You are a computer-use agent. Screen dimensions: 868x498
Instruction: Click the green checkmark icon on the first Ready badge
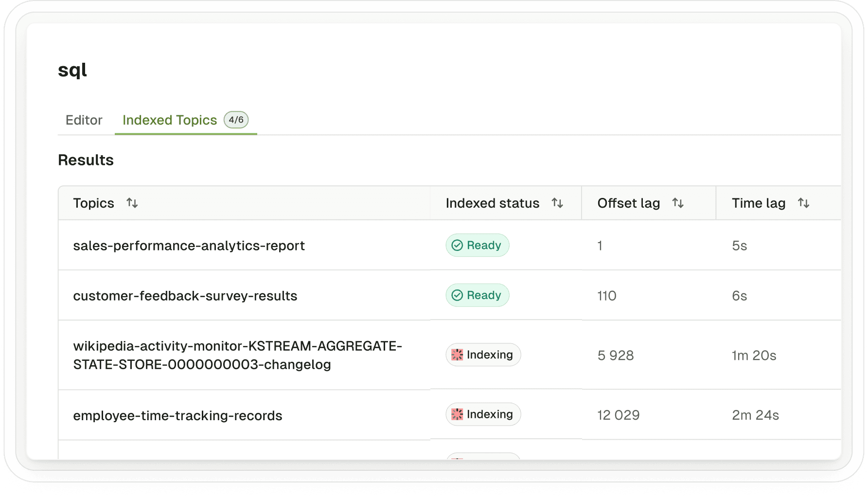(456, 245)
